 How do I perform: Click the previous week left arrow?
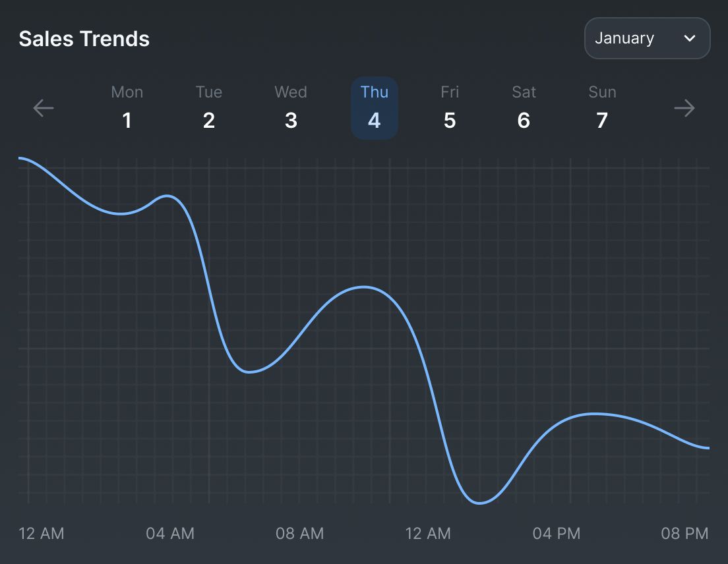[44, 108]
